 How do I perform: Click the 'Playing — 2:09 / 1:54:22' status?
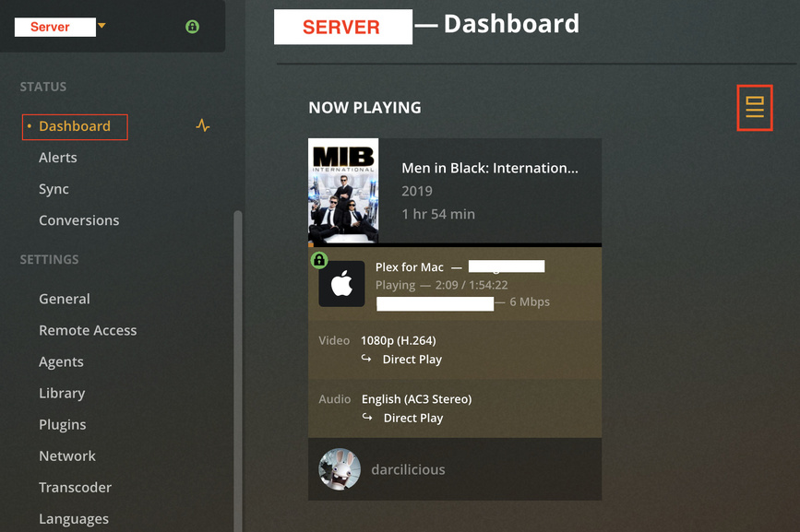[442, 285]
